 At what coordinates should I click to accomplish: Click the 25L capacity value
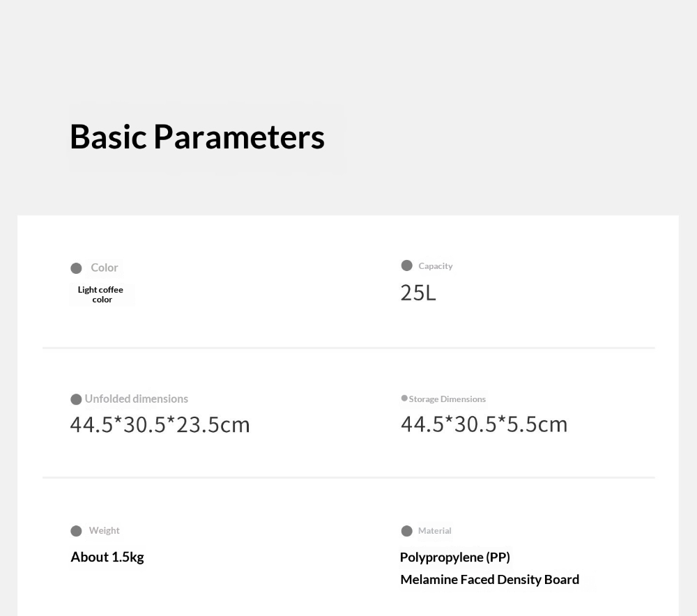pos(418,293)
